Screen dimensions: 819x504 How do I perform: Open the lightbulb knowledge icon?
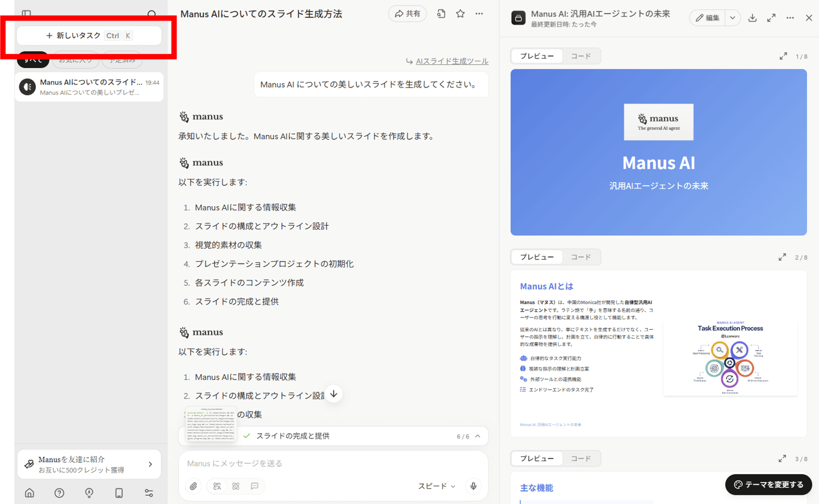point(89,493)
